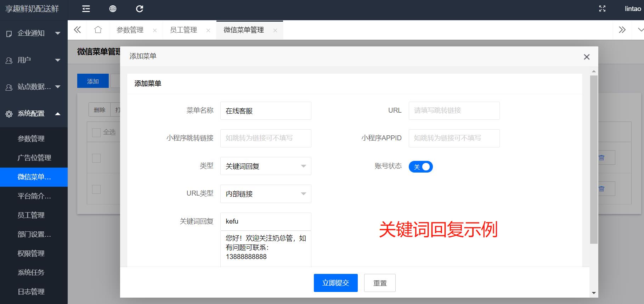
Task: Click the 立即提交 submit button
Action: (335, 283)
